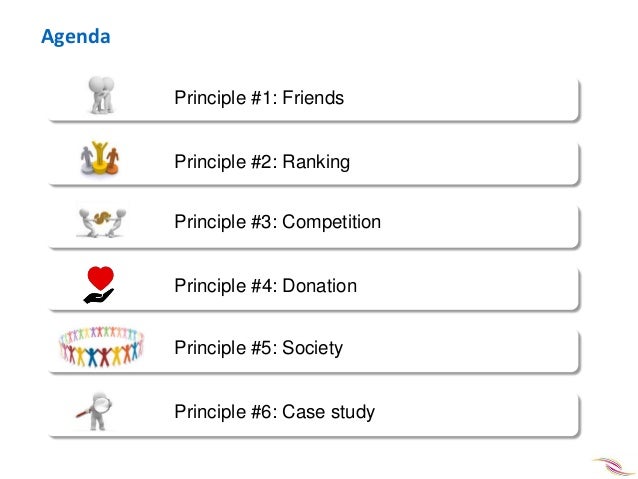Image resolution: width=638 pixels, height=479 pixels.
Task: Select the podium ranking figures icon
Action: point(100,158)
